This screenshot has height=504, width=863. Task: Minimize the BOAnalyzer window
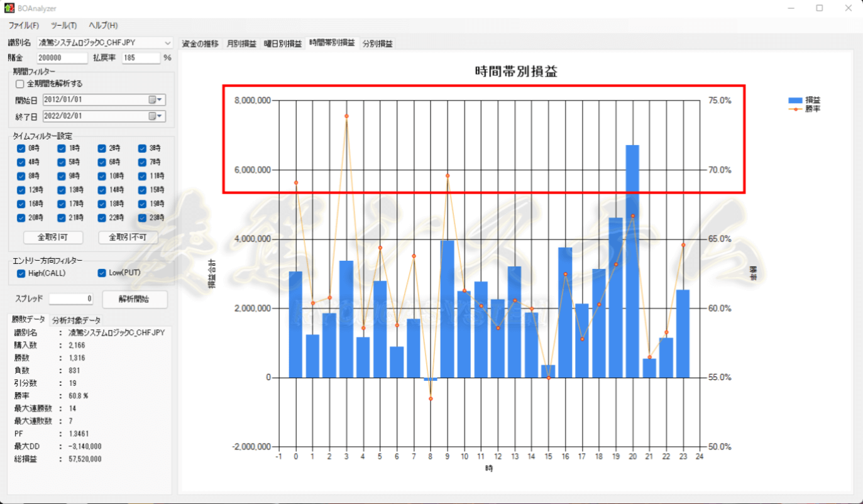(791, 8)
